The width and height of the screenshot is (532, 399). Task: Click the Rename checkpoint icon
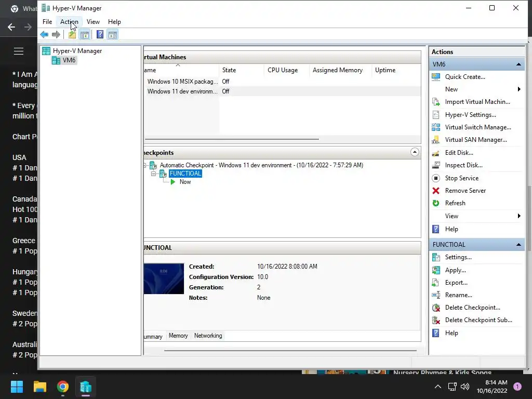(x=436, y=295)
